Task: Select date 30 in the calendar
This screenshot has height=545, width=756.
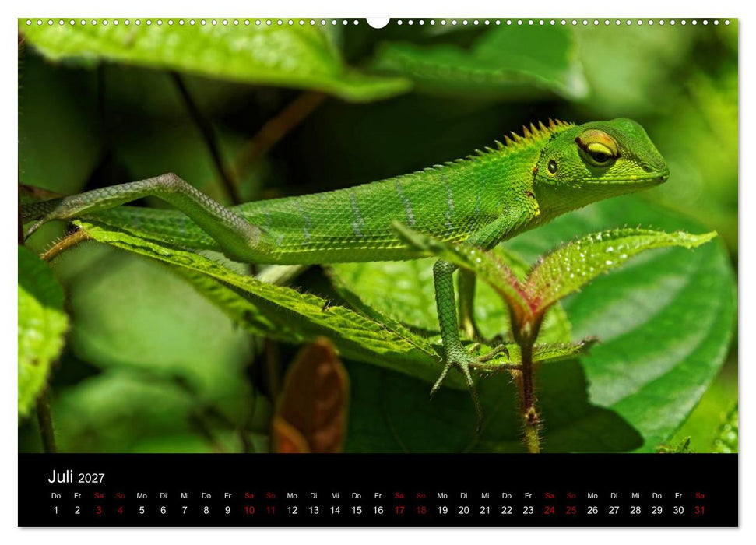Action: click(678, 510)
